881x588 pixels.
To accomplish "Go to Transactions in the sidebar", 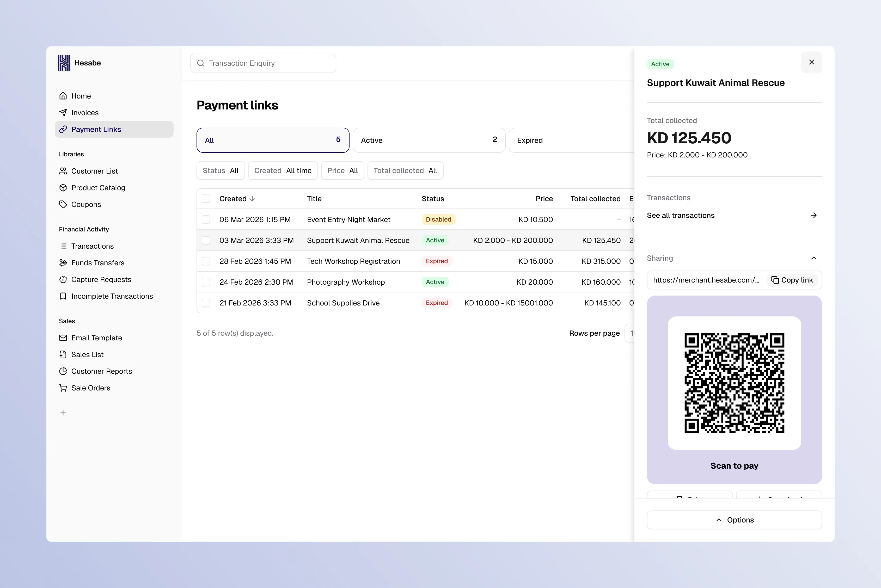I will (x=114, y=246).
